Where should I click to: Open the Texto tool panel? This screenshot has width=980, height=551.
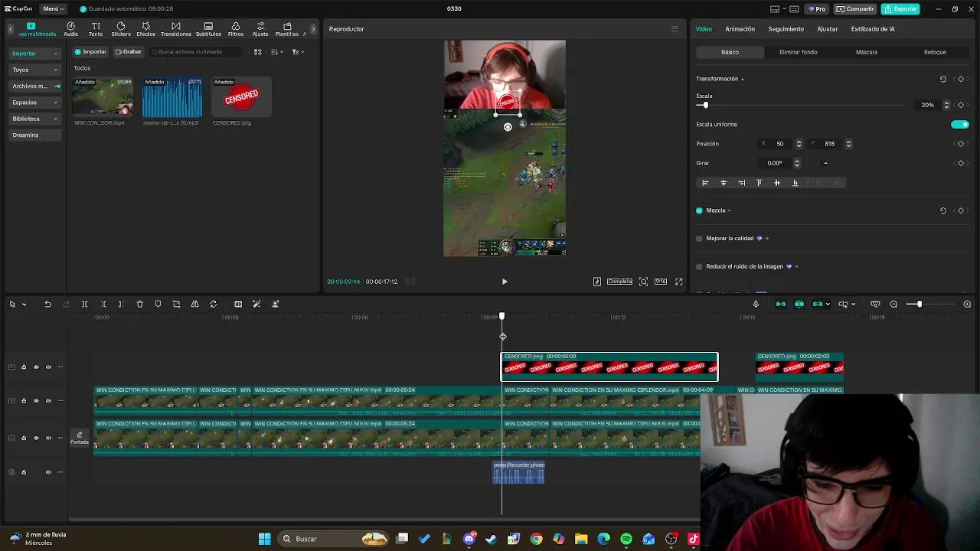pyautogui.click(x=96, y=29)
